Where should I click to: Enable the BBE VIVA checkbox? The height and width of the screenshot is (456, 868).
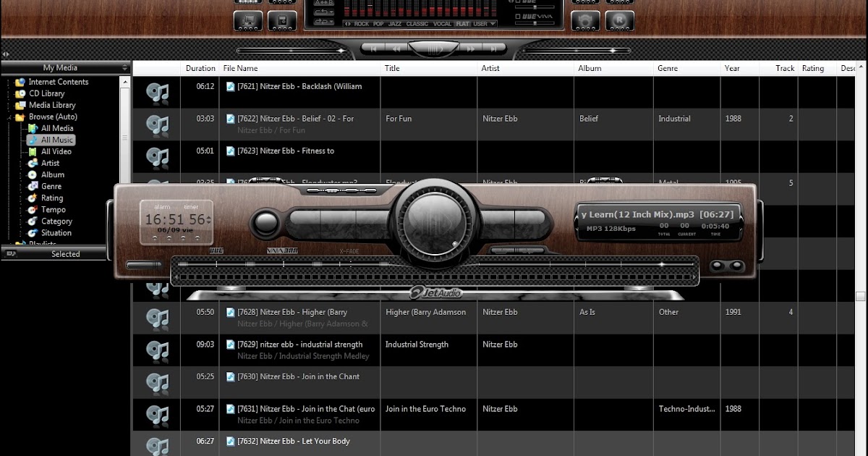(x=518, y=16)
